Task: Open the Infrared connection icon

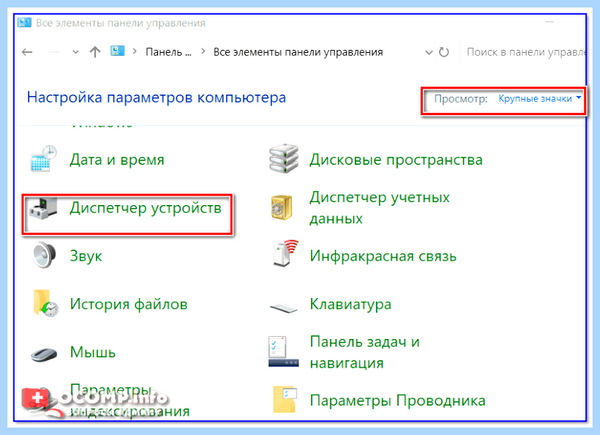Action: pos(285,254)
